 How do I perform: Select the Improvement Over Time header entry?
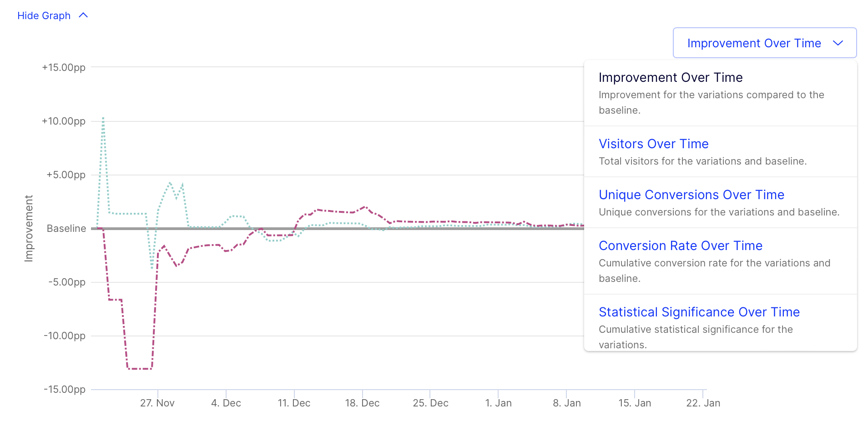click(671, 77)
